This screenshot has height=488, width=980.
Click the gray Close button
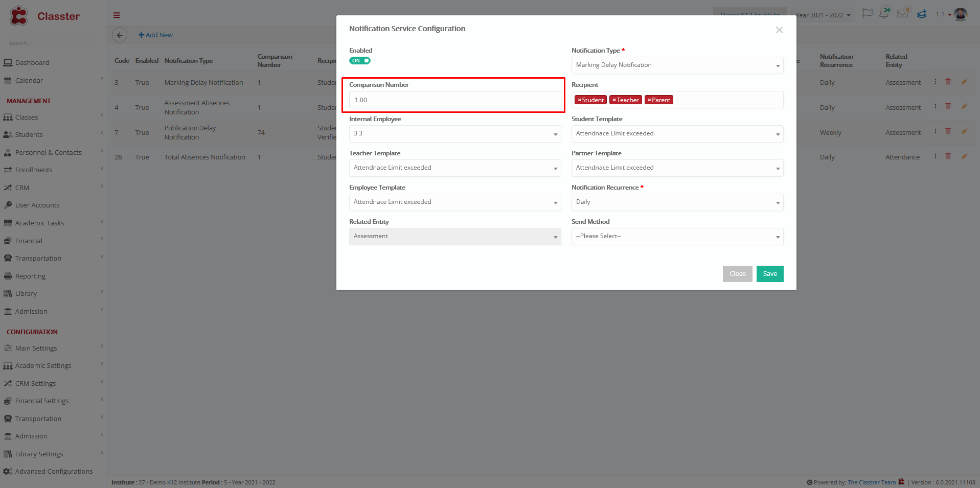coord(737,274)
